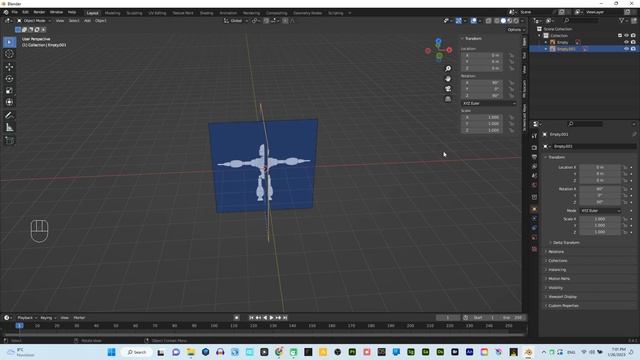Switch to the UV Editing workspace tab
The height and width of the screenshot is (360, 640).
[157, 13]
